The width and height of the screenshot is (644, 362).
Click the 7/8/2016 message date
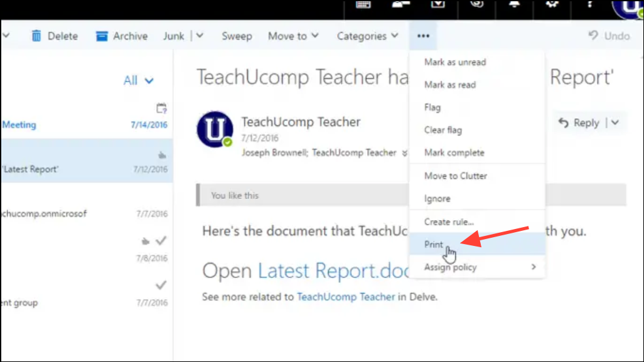tap(152, 258)
